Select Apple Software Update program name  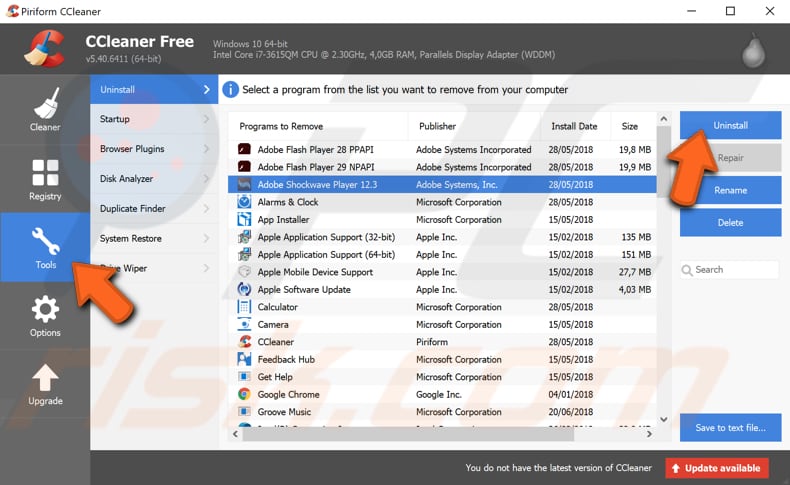point(304,290)
